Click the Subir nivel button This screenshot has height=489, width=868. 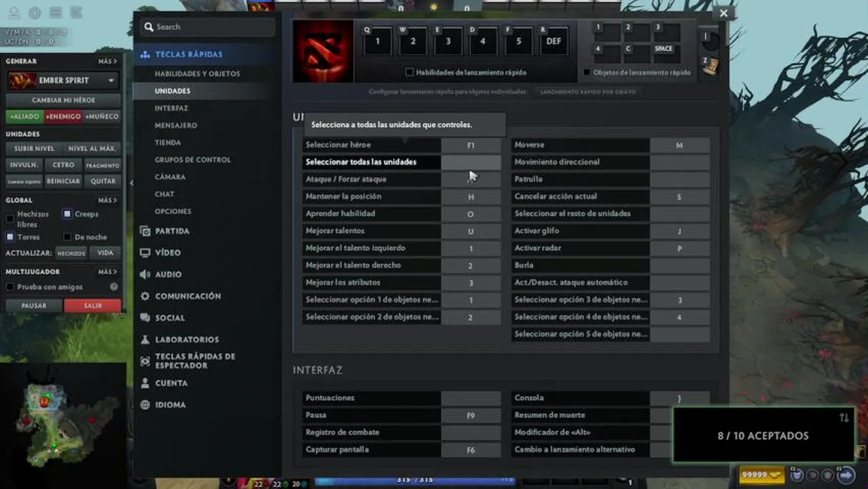[x=34, y=148]
